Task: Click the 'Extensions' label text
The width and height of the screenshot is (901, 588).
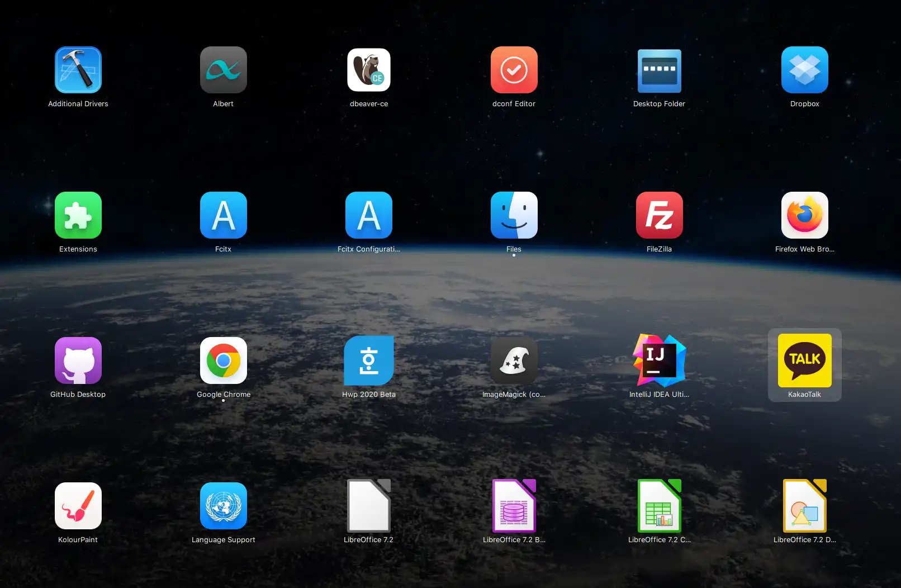Action: (78, 249)
